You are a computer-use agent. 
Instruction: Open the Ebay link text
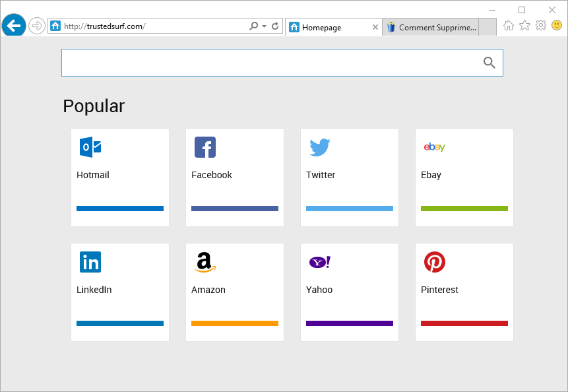[431, 175]
